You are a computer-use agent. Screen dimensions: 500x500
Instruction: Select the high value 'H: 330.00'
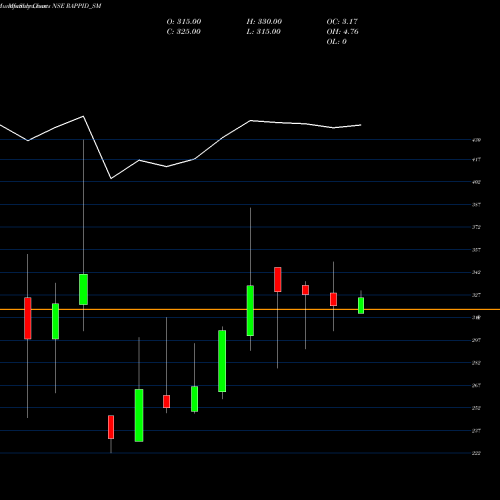coord(264,22)
